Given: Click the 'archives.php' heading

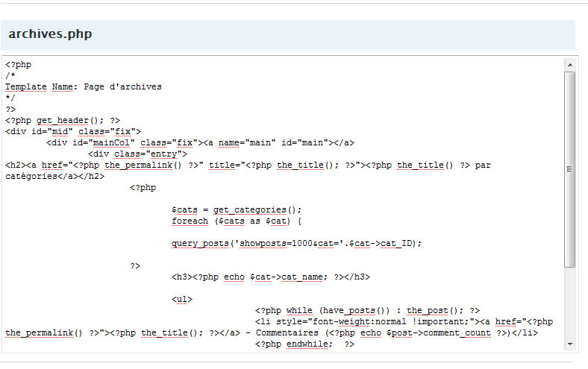Looking at the screenshot, I should tap(50, 34).
